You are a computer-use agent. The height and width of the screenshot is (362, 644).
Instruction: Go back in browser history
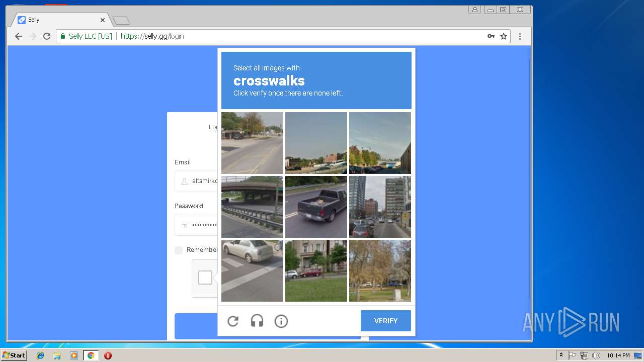coord(19,36)
